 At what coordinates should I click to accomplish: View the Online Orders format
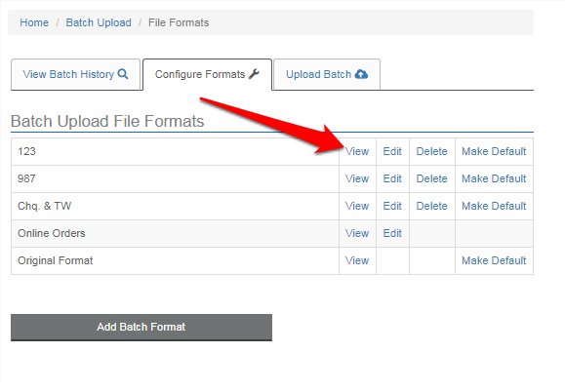point(357,234)
